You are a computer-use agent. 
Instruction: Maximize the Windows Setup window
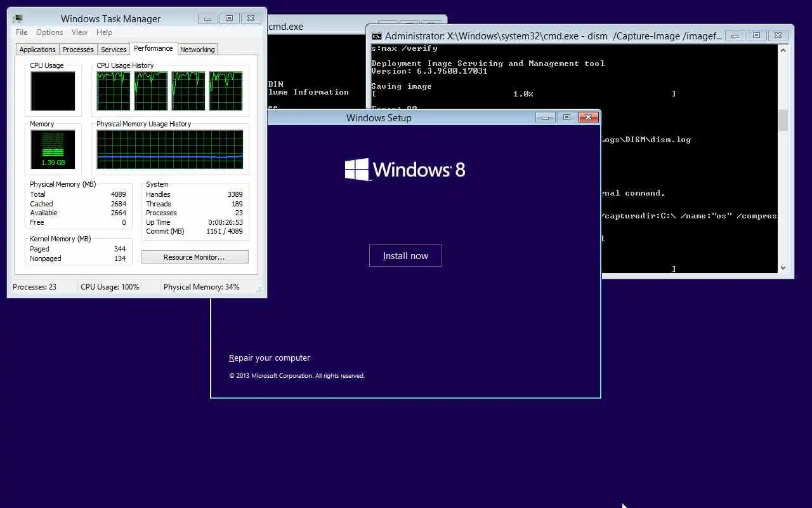click(x=567, y=117)
